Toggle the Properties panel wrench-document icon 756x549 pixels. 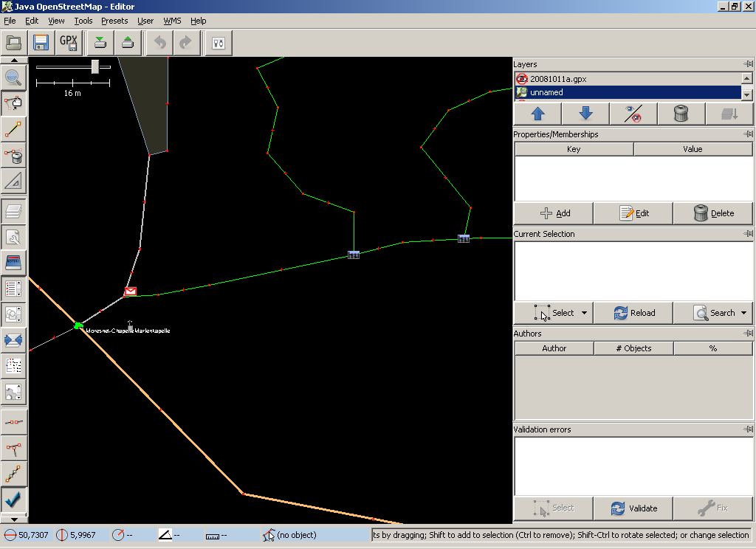click(x=13, y=237)
